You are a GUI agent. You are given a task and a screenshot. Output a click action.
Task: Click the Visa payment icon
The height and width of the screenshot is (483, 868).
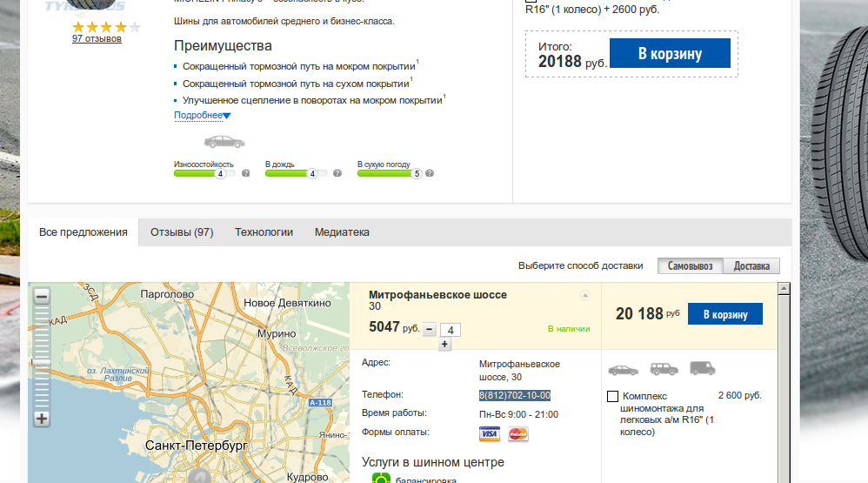pyautogui.click(x=490, y=433)
